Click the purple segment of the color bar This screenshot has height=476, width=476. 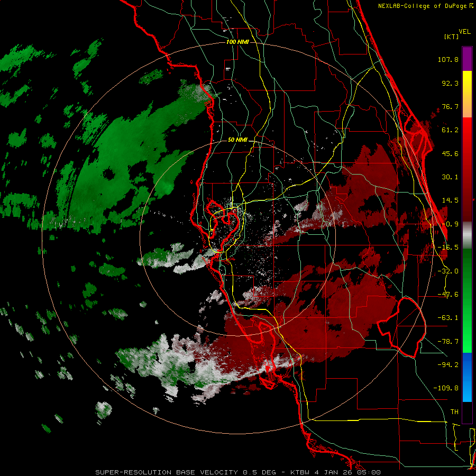coord(467,59)
